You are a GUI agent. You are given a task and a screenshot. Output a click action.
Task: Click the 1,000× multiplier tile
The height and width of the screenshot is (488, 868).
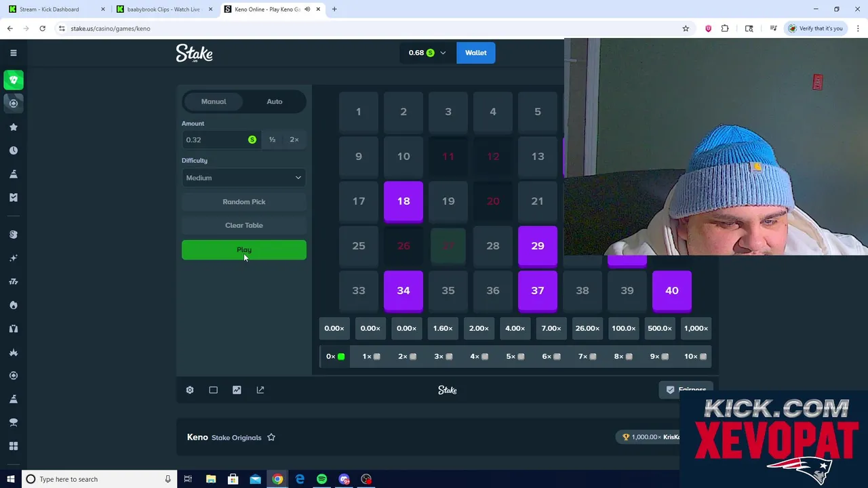coord(696,329)
